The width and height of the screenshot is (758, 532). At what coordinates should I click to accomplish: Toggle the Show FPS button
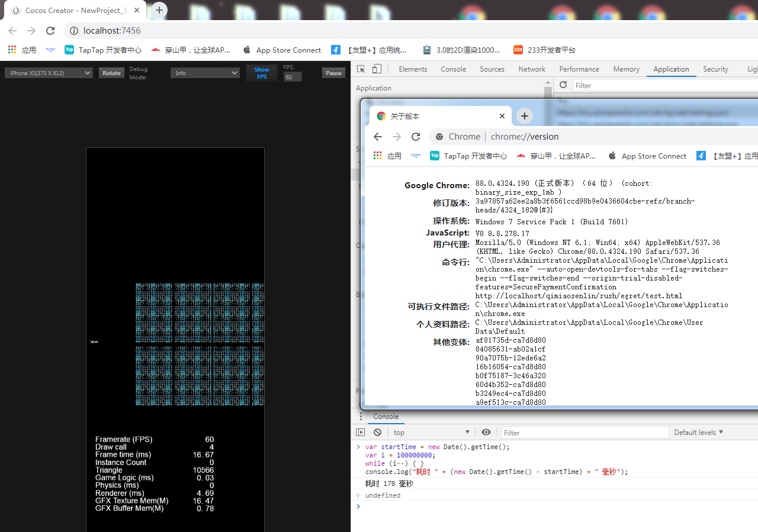tap(262, 73)
